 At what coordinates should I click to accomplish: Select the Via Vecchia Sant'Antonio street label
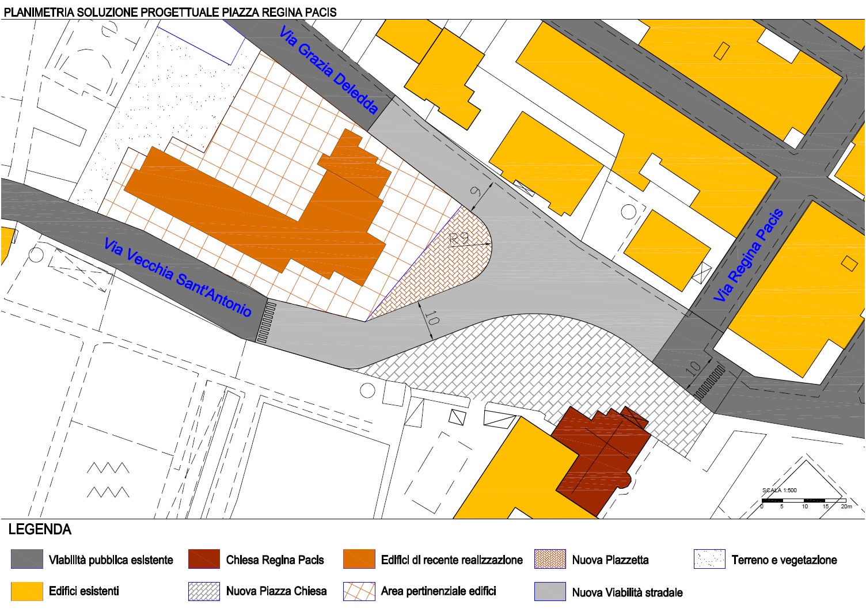click(x=177, y=277)
